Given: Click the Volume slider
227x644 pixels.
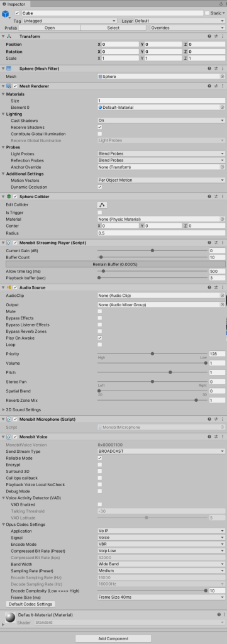Looking at the screenshot, I should [152, 363].
